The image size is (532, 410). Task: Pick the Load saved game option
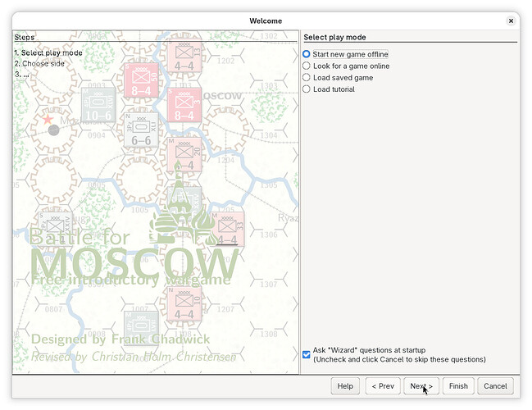point(307,78)
